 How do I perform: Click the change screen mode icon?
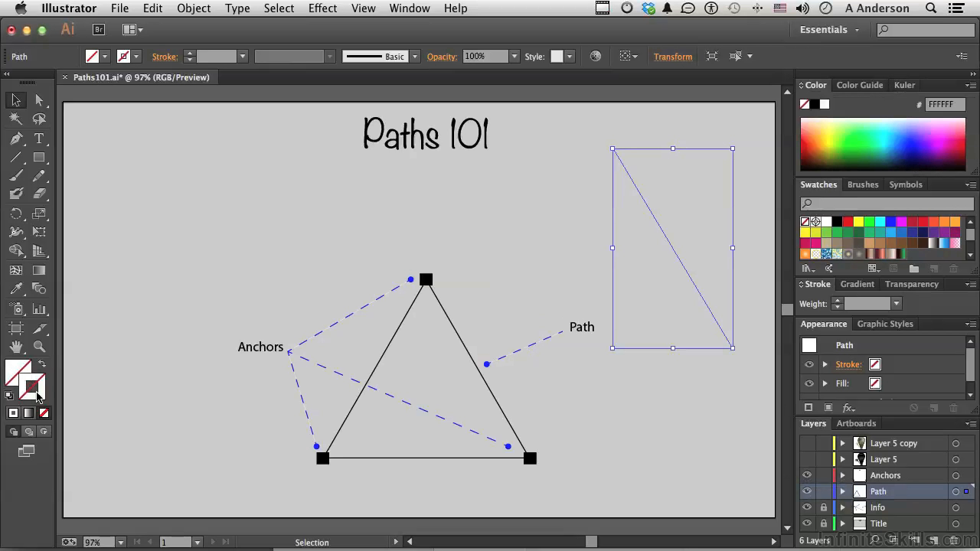click(x=26, y=452)
